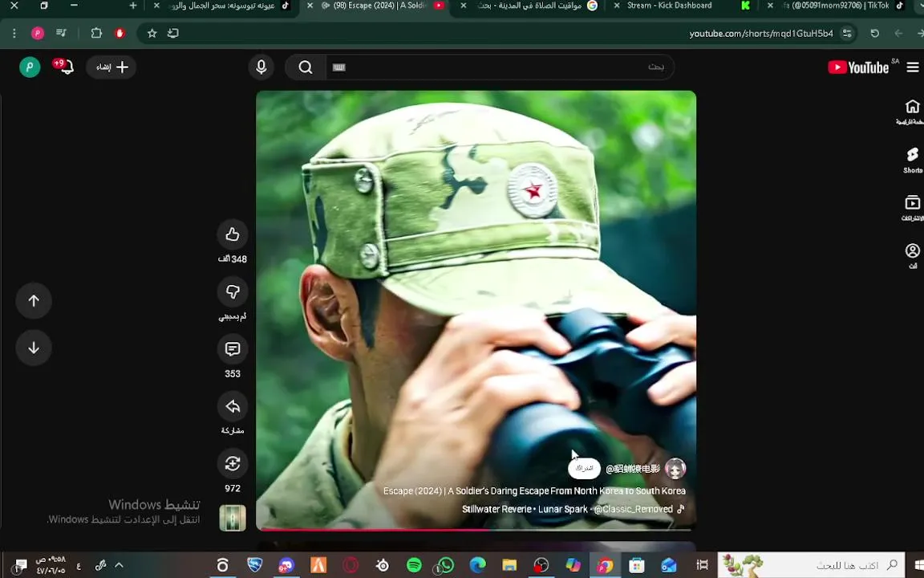Open the @ channel name link on the short
This screenshot has height=578, width=924.
point(633,469)
